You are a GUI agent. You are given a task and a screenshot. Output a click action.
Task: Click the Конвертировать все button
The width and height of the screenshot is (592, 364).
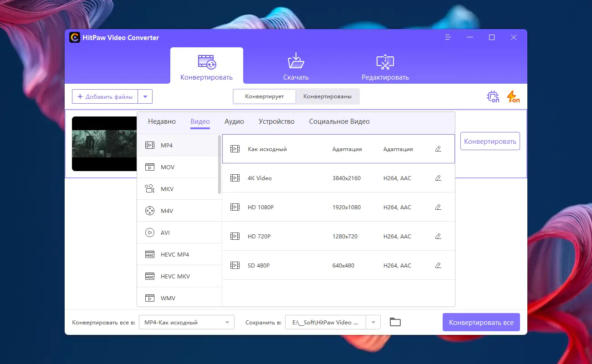(x=481, y=322)
